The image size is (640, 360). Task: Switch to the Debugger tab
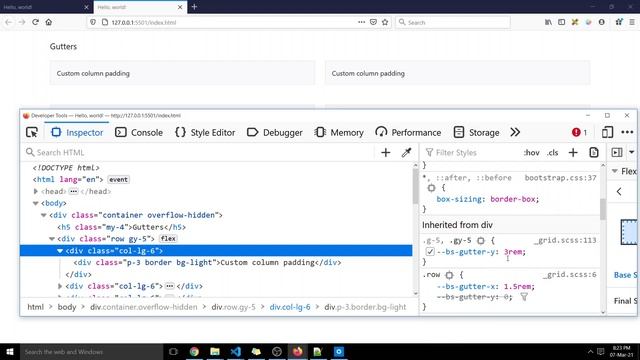click(275, 132)
